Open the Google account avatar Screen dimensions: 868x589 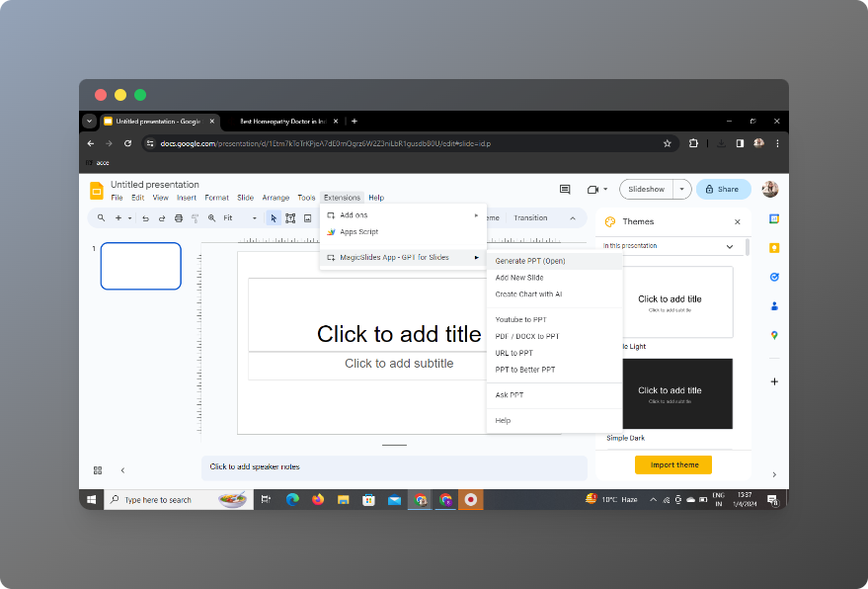[x=769, y=190]
